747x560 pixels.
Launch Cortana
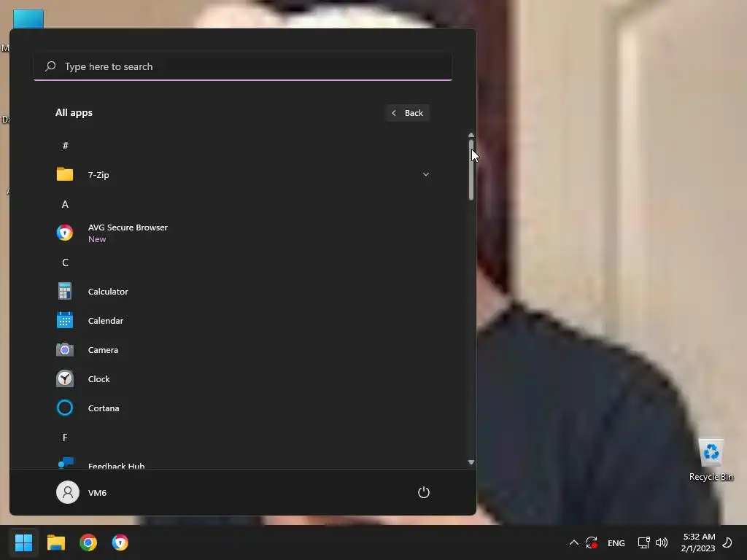tap(243, 408)
